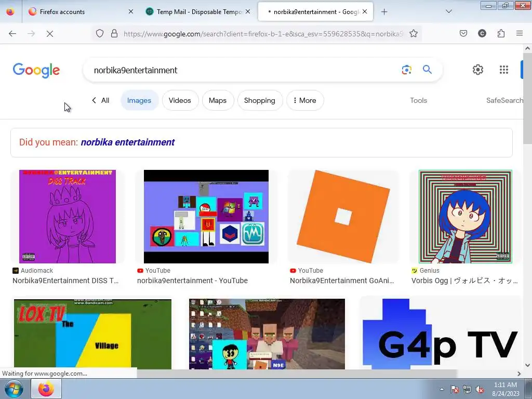Click the Google logo
The width and height of the screenshot is (532, 399).
(36, 70)
